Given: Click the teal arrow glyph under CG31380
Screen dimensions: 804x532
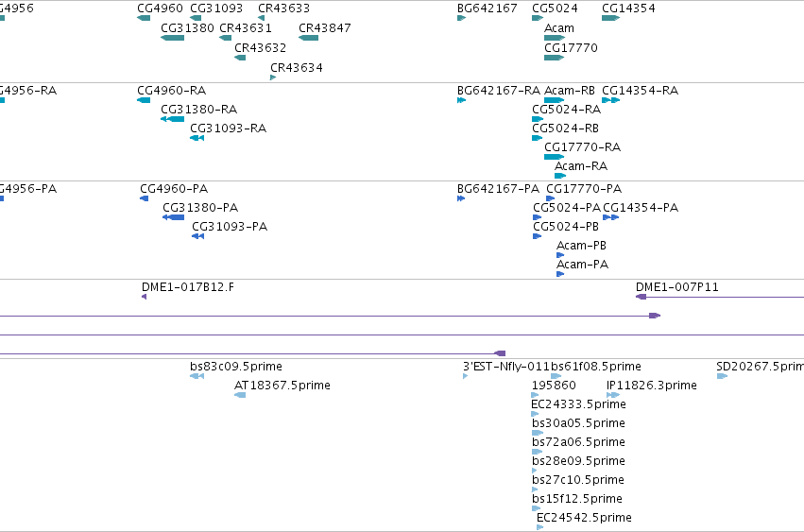Looking at the screenshot, I should pos(172,38).
